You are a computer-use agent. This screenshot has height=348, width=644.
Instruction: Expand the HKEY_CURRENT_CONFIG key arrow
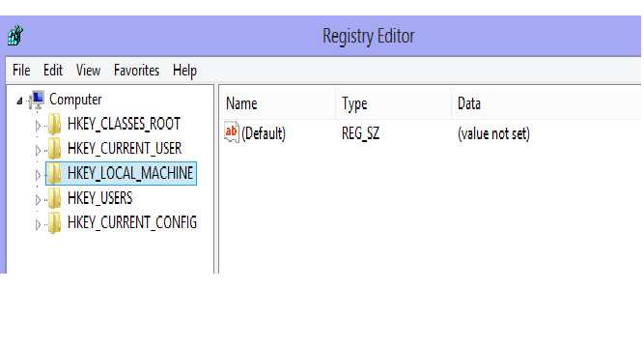point(38,224)
